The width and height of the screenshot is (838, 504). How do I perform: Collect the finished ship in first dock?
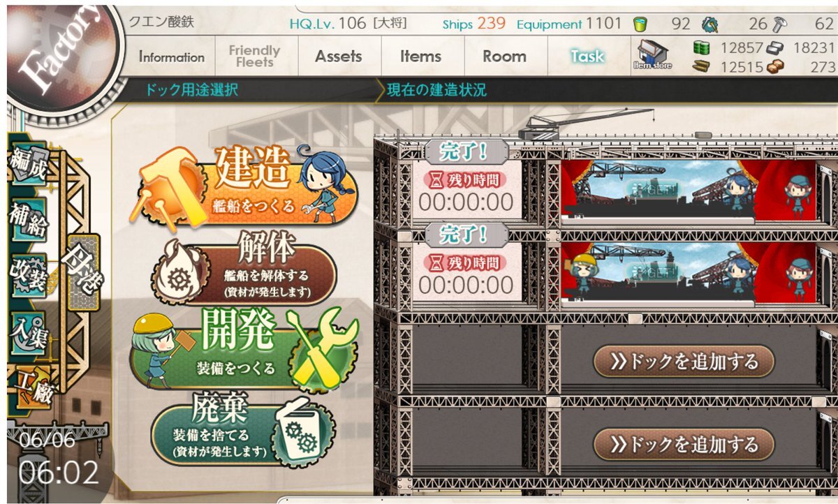[688, 191]
